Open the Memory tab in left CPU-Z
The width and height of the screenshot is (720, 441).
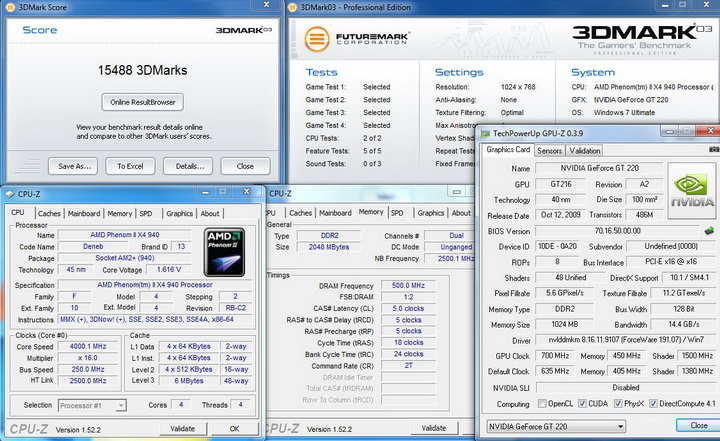pyautogui.click(x=120, y=214)
